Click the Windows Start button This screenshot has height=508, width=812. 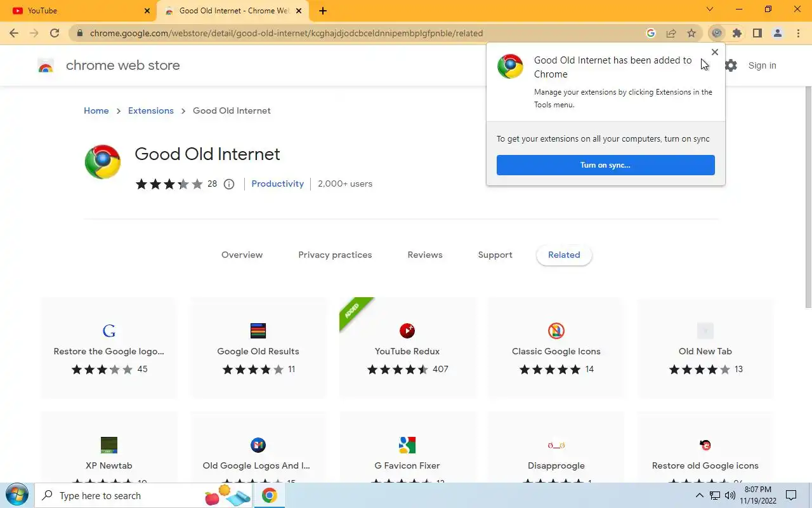[17, 495]
